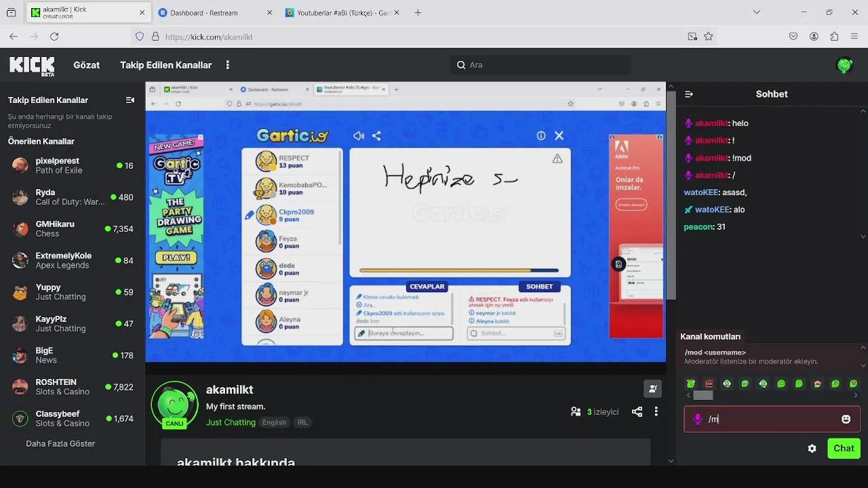Go back with the browser back arrow

[14, 37]
